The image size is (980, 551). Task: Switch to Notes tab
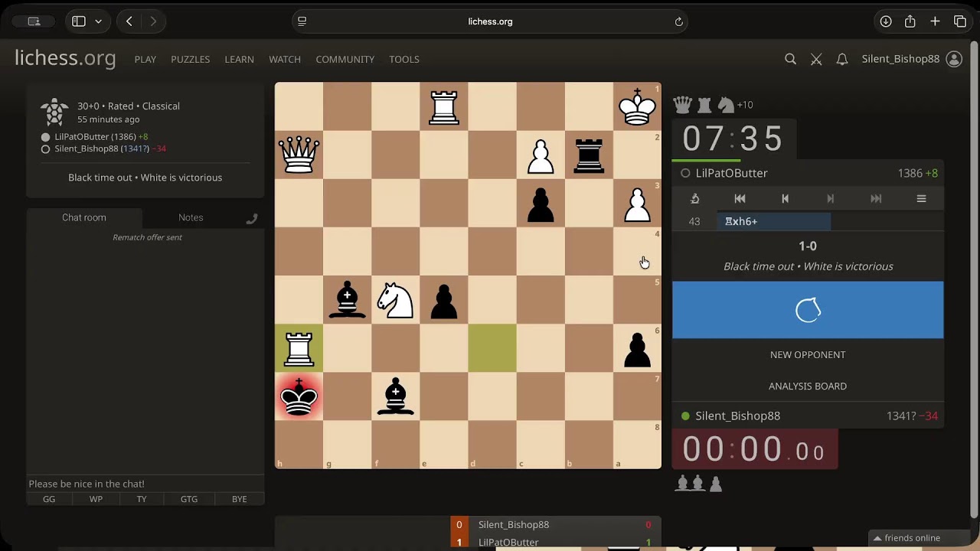(191, 217)
